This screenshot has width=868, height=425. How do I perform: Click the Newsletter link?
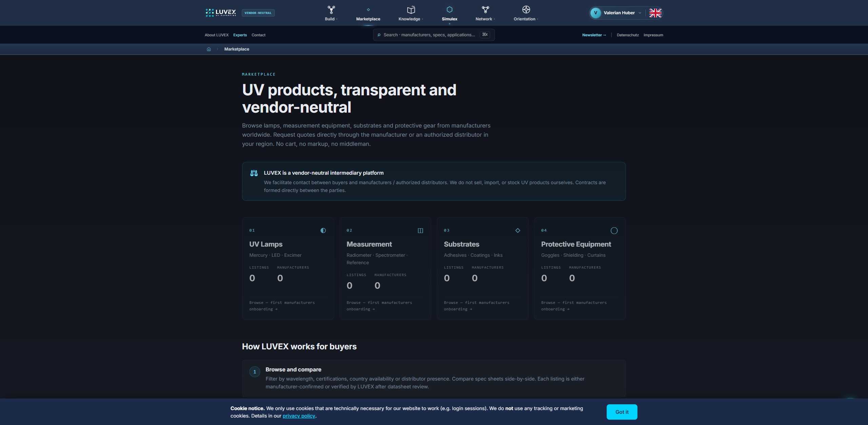pos(594,35)
